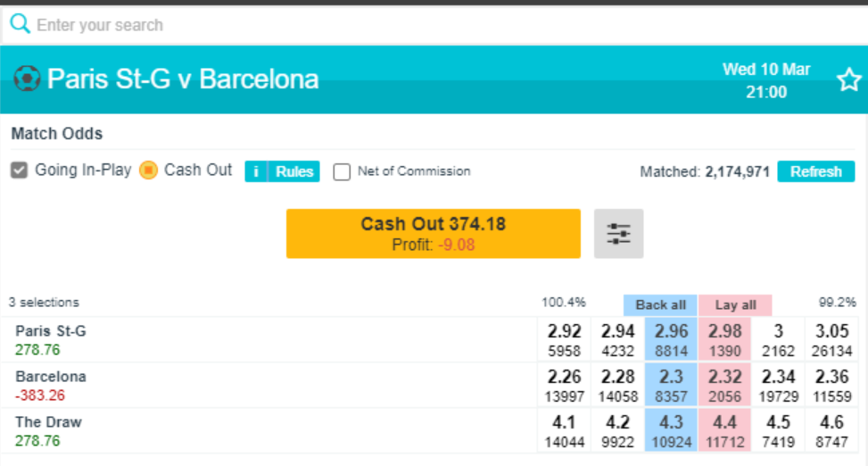Lay Paris St-G at 3.05 odds
Screen dimensions: 868x466
831,339
